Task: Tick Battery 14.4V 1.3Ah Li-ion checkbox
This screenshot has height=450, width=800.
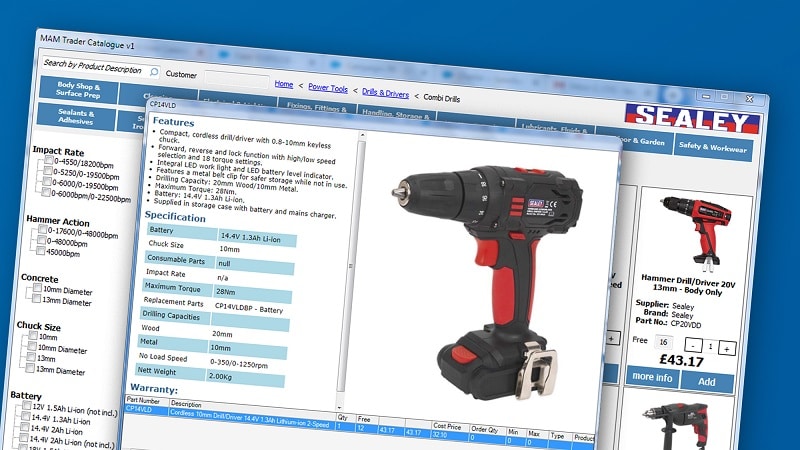Action: coord(25,416)
